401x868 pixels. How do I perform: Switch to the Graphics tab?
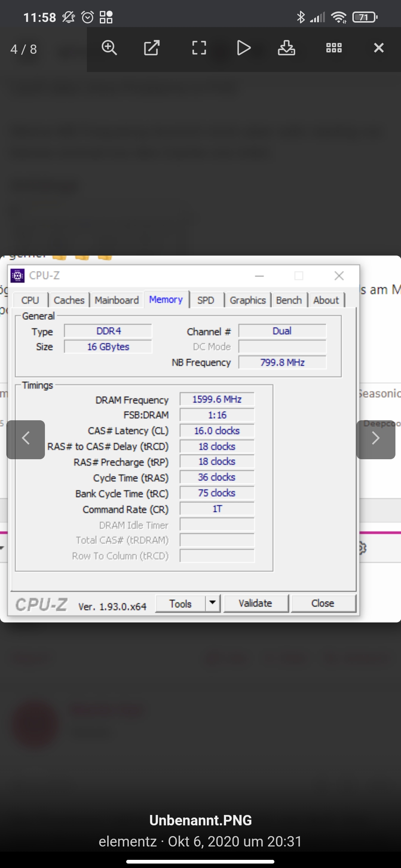pos(248,300)
